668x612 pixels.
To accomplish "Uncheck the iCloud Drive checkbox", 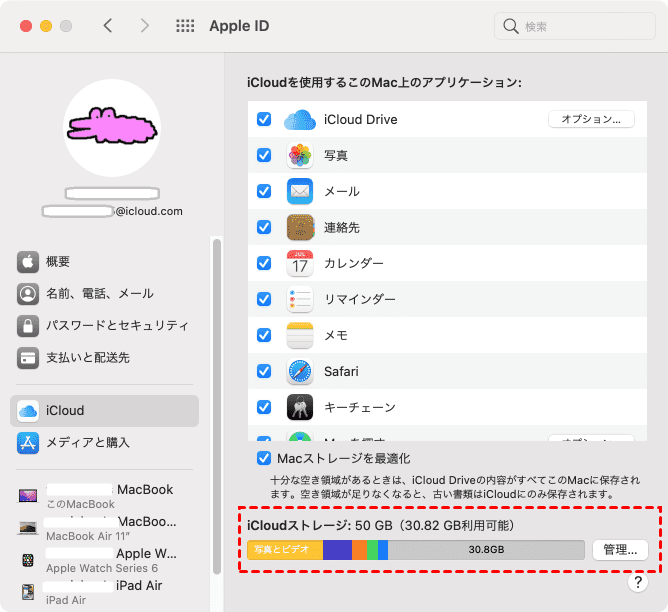I will pyautogui.click(x=264, y=119).
